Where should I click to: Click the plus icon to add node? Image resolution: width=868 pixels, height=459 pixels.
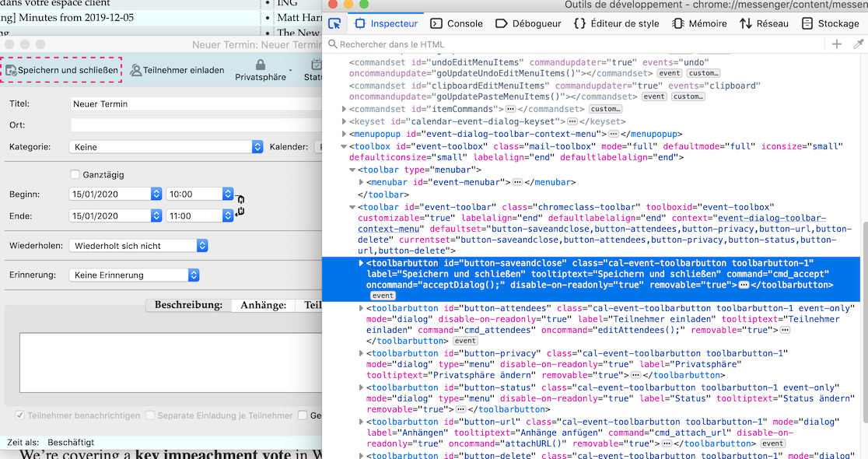point(837,44)
